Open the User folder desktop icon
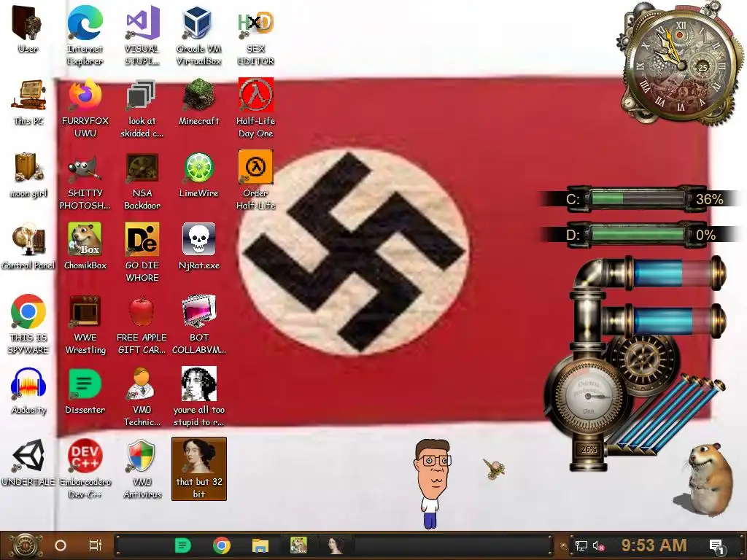Screen dimensions: 747x560 [28, 30]
